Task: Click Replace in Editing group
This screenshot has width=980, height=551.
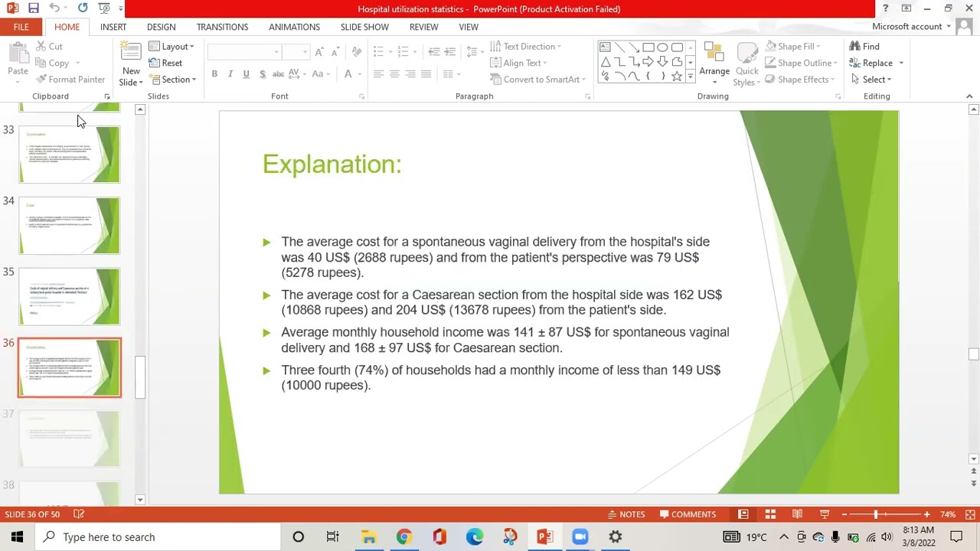Action: (871, 63)
